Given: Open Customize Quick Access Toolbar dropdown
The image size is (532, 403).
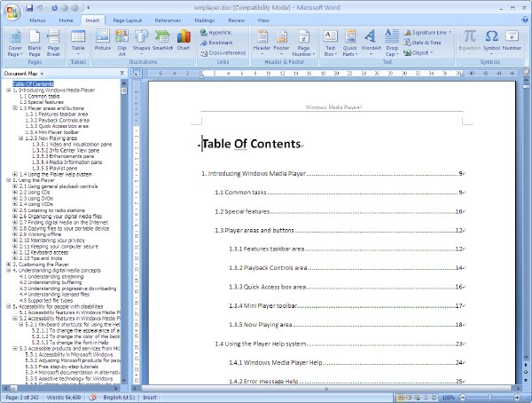Looking at the screenshot, I should [88, 8].
